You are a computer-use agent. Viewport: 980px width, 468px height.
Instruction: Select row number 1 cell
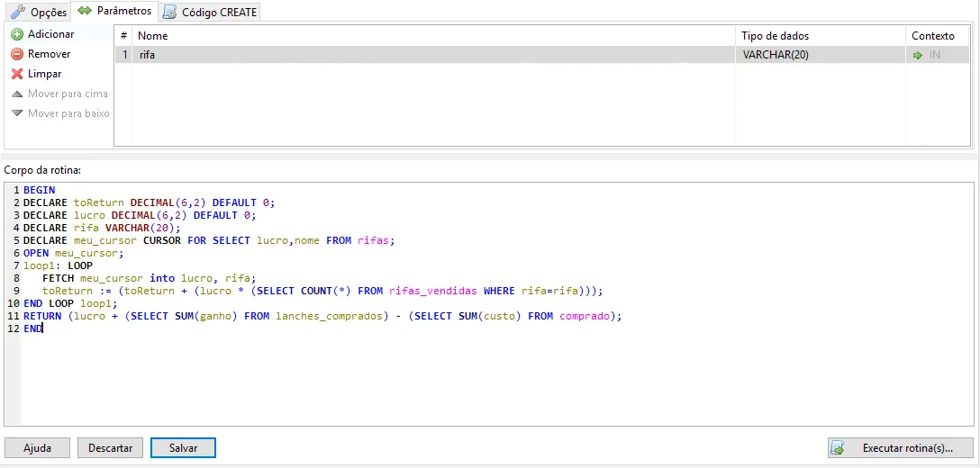tap(123, 55)
